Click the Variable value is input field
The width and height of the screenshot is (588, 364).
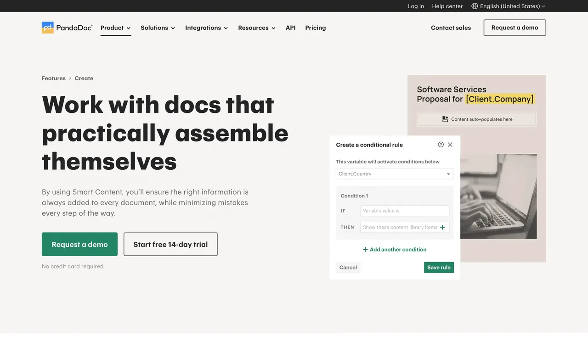pyautogui.click(x=404, y=210)
